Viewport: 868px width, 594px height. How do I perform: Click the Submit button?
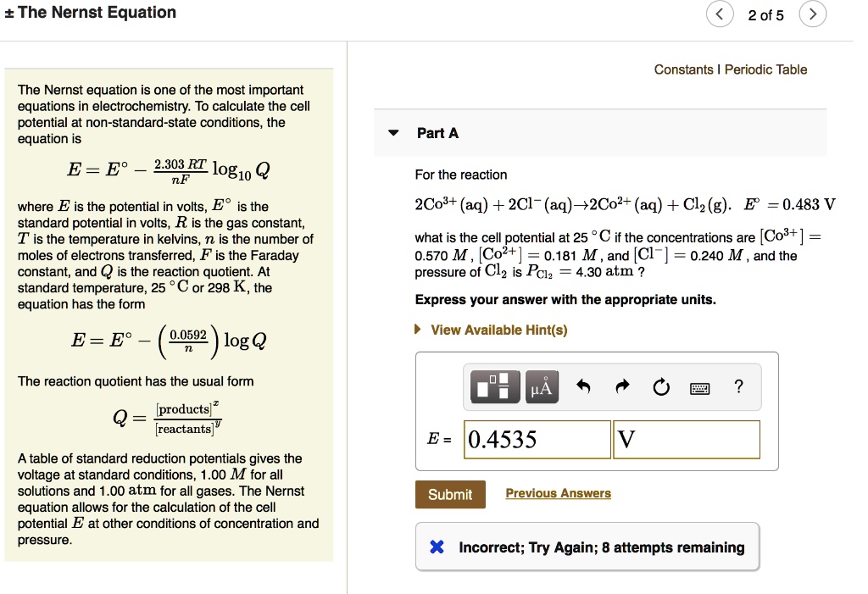pos(450,494)
